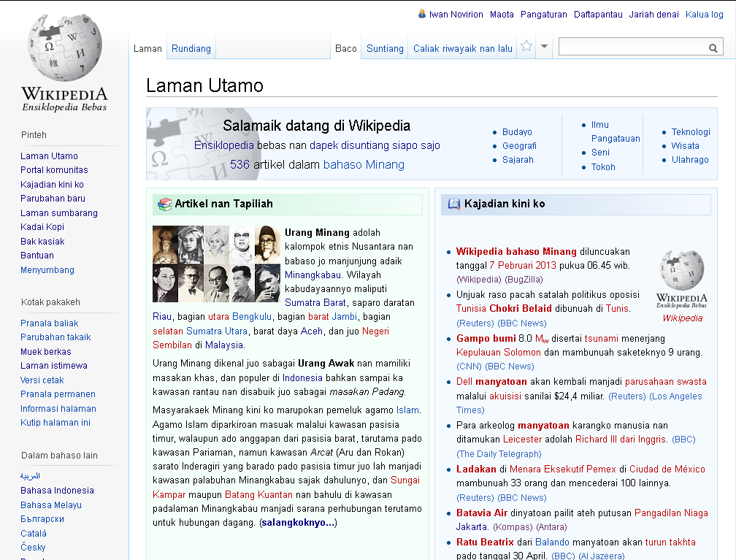Open Wisata category link
The width and height of the screenshot is (736, 560).
click(x=685, y=146)
